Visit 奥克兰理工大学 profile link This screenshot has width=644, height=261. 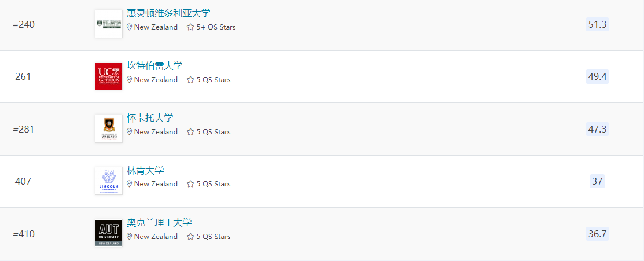pos(159,223)
